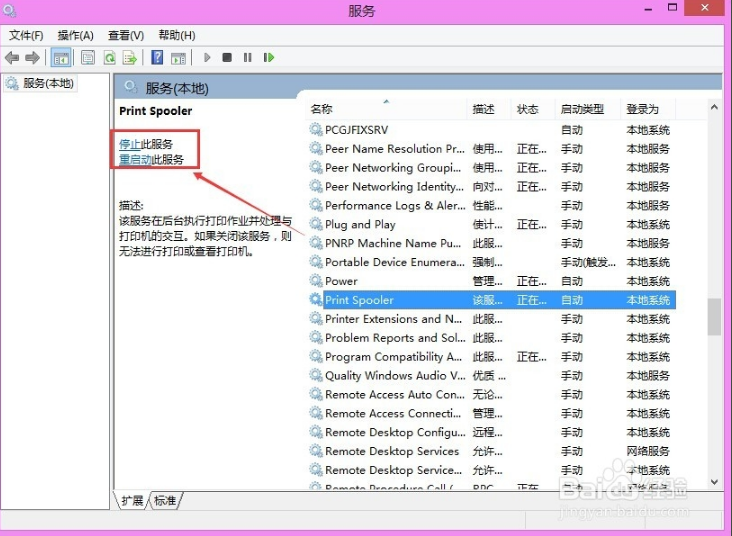Switch to the 标准 tab
The image size is (732, 536).
[165, 500]
